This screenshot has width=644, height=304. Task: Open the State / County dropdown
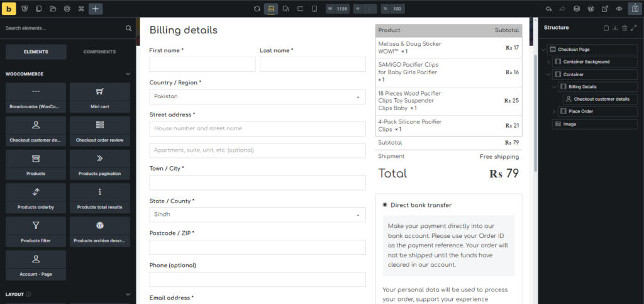257,215
